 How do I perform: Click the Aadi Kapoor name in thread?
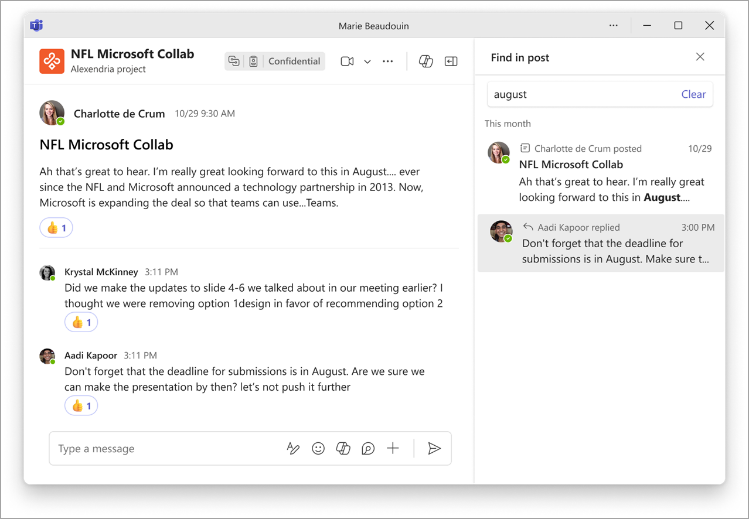90,355
